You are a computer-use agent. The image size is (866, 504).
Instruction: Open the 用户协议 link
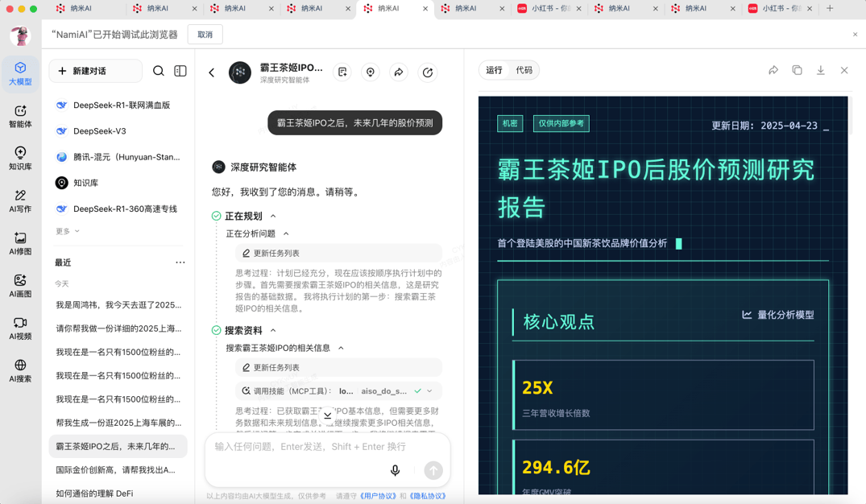(x=379, y=496)
